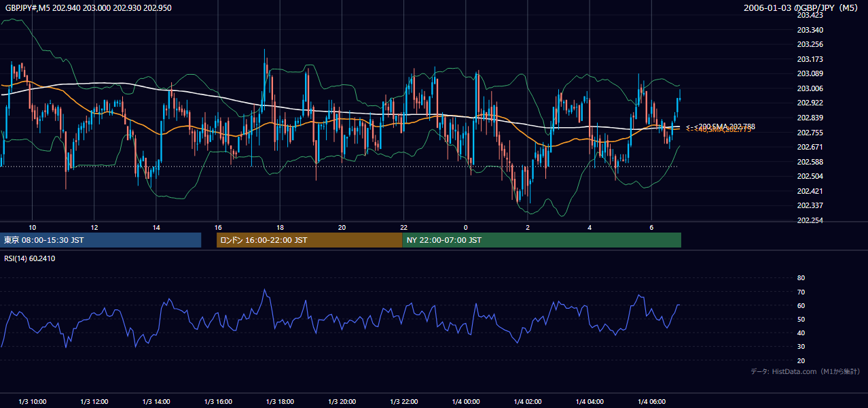Click the 1/3 12:00 time axis label
868x408 pixels.
pyautogui.click(x=94, y=402)
